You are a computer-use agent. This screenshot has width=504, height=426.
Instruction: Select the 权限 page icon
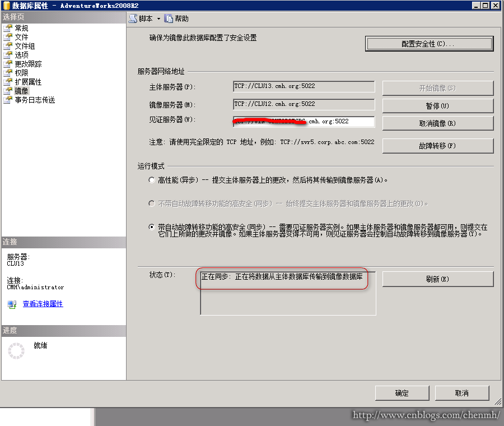tap(8, 73)
